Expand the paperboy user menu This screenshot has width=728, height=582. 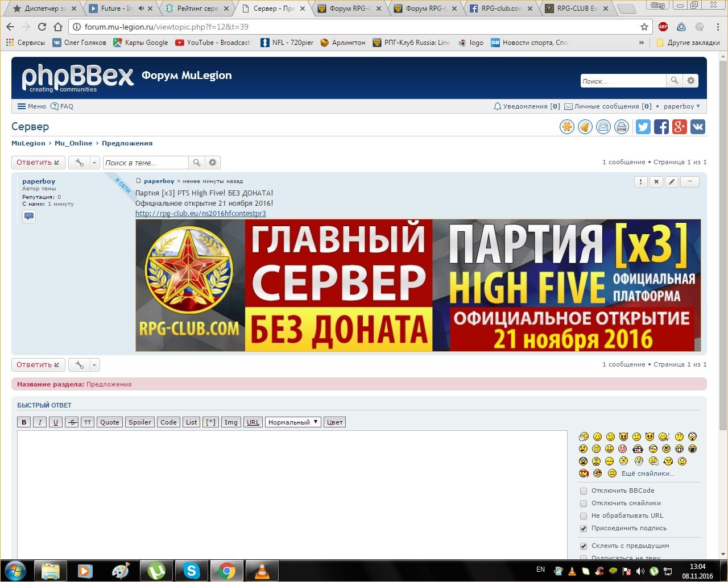tap(681, 106)
